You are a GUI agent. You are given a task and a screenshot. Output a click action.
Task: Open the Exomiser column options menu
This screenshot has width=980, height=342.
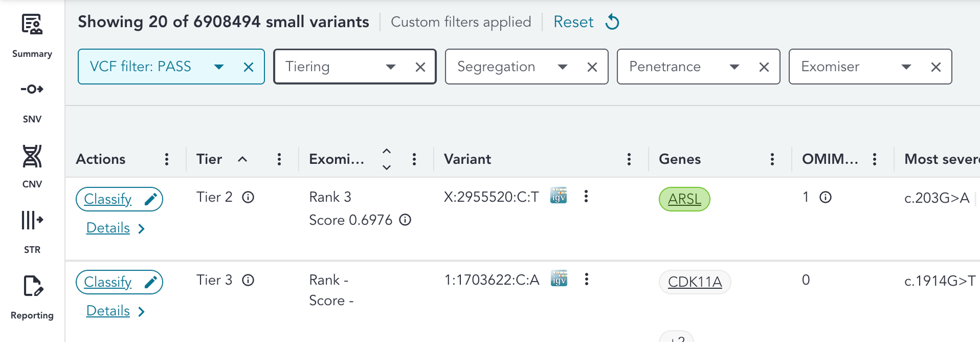pos(414,159)
